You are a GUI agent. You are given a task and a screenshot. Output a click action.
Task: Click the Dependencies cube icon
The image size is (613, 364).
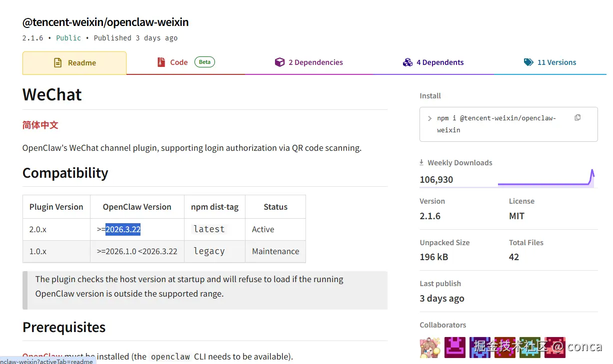pos(279,62)
